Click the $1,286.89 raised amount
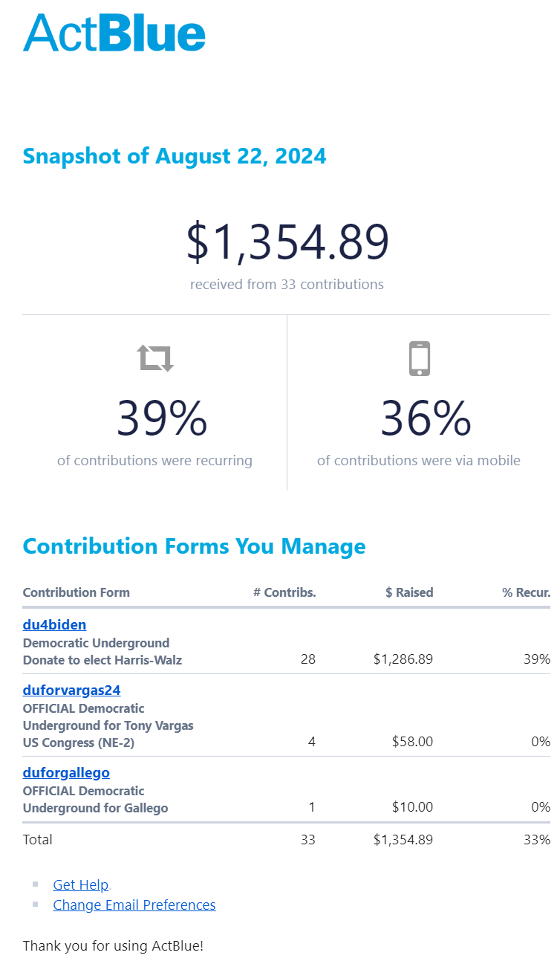560x964 pixels. tap(403, 659)
